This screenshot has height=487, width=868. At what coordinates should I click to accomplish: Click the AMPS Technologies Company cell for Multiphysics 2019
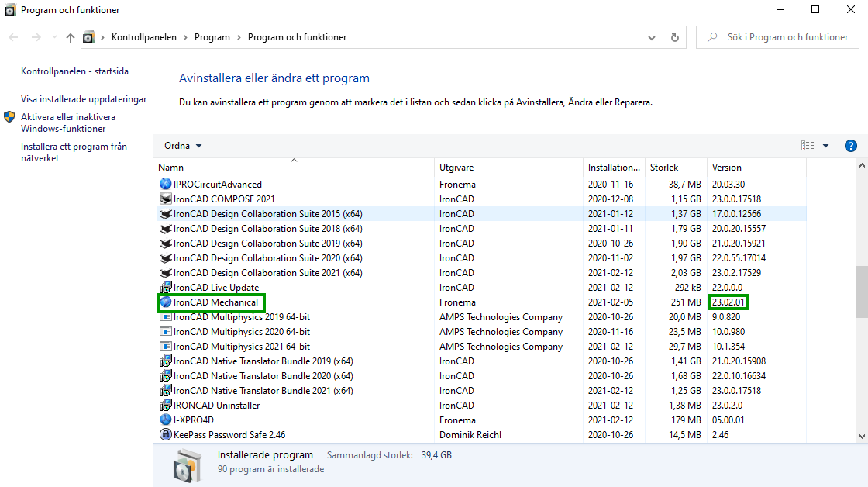[x=501, y=317]
